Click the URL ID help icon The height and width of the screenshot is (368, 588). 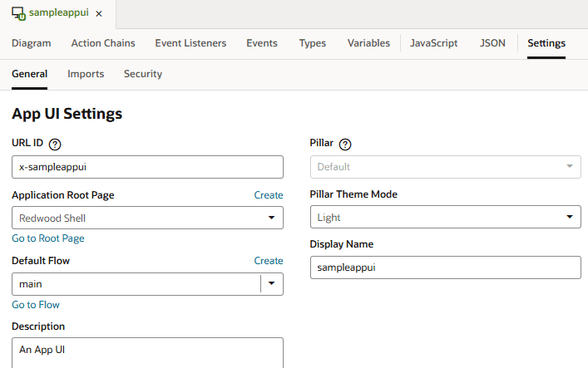[x=55, y=145]
